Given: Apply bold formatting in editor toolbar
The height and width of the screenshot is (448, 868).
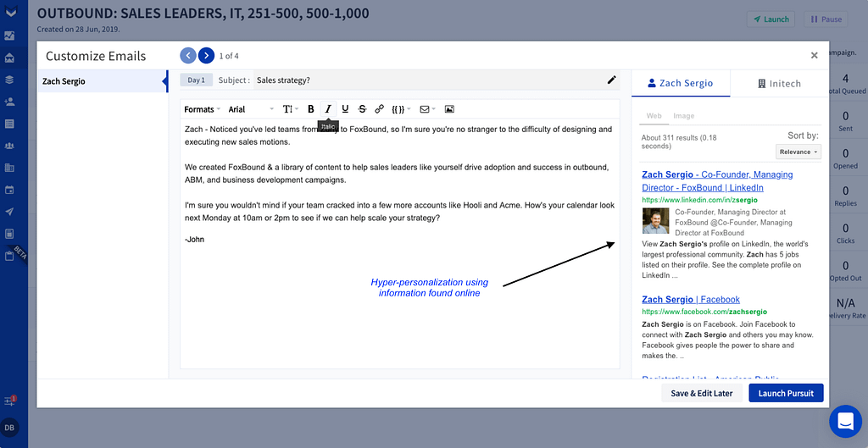Looking at the screenshot, I should click(x=310, y=109).
